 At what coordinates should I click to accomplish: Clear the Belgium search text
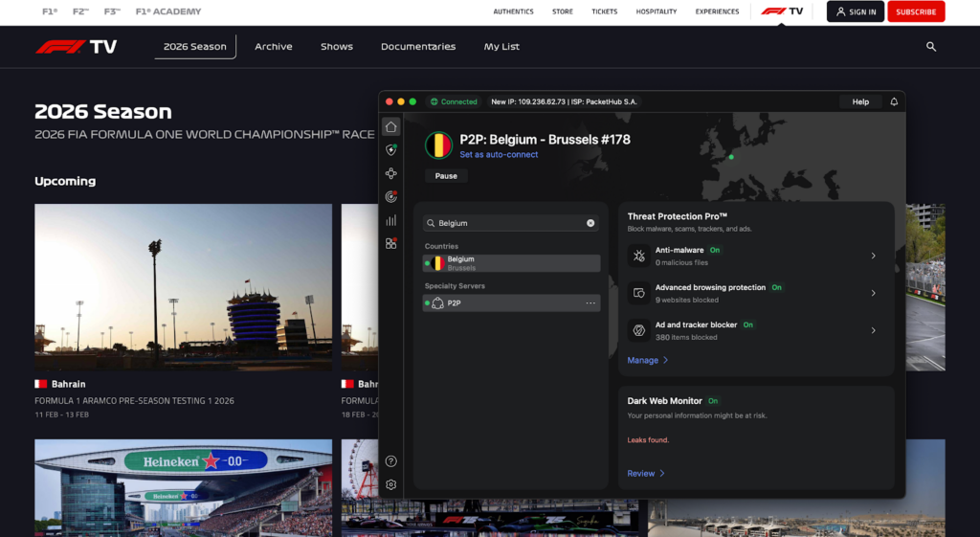pyautogui.click(x=590, y=223)
